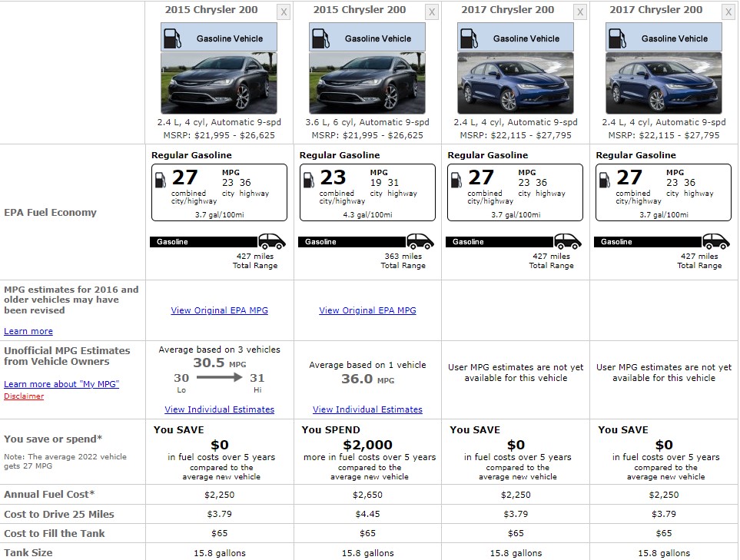
Task: Click the pump icon beside 23 combined MPG
Action: tap(309, 180)
